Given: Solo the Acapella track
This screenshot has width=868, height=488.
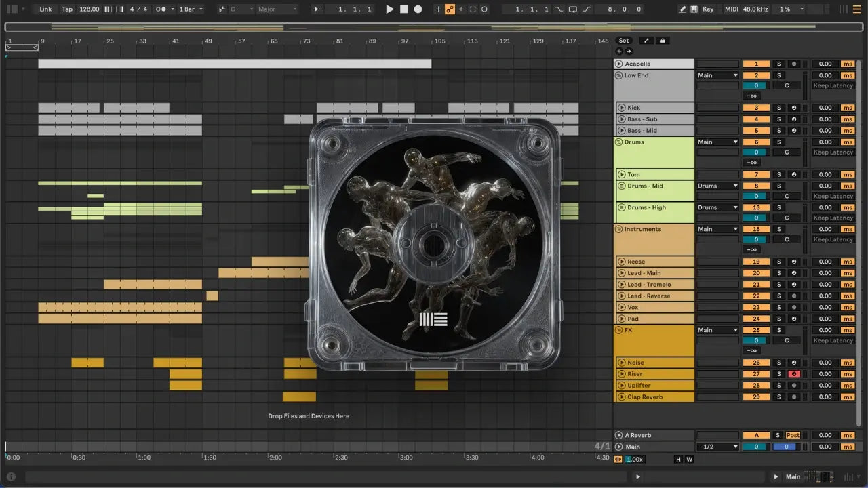Looking at the screenshot, I should (778, 64).
